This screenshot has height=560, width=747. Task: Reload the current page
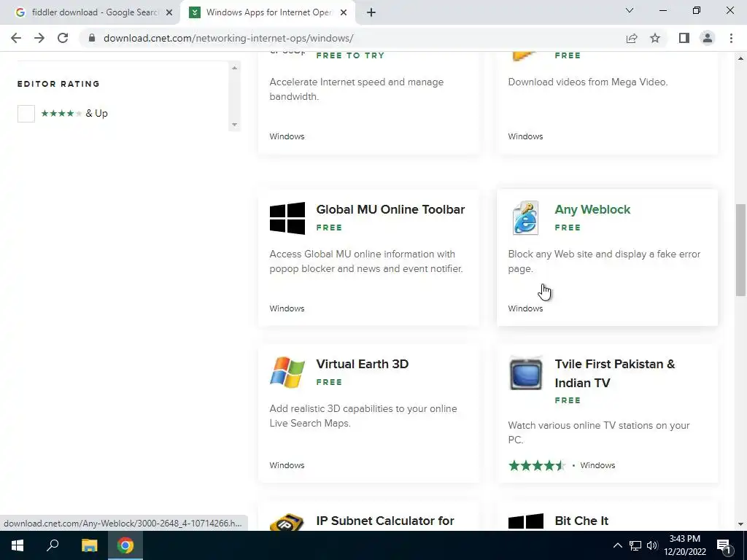click(x=63, y=38)
